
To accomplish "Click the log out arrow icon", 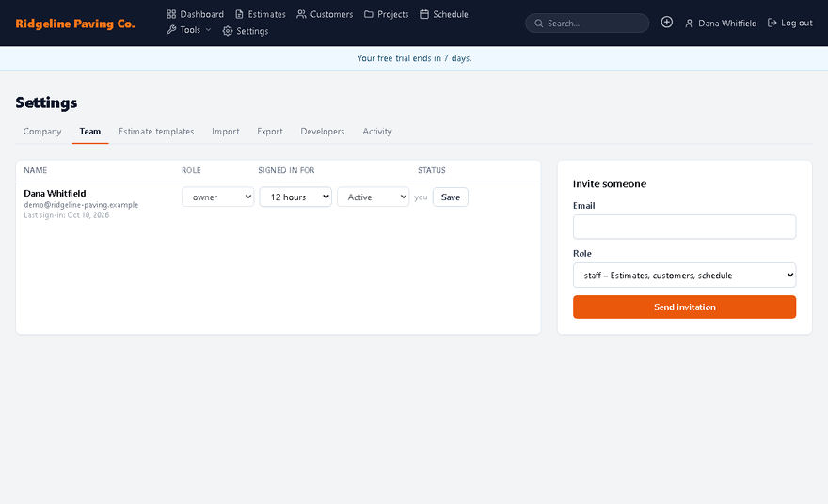I will point(772,23).
